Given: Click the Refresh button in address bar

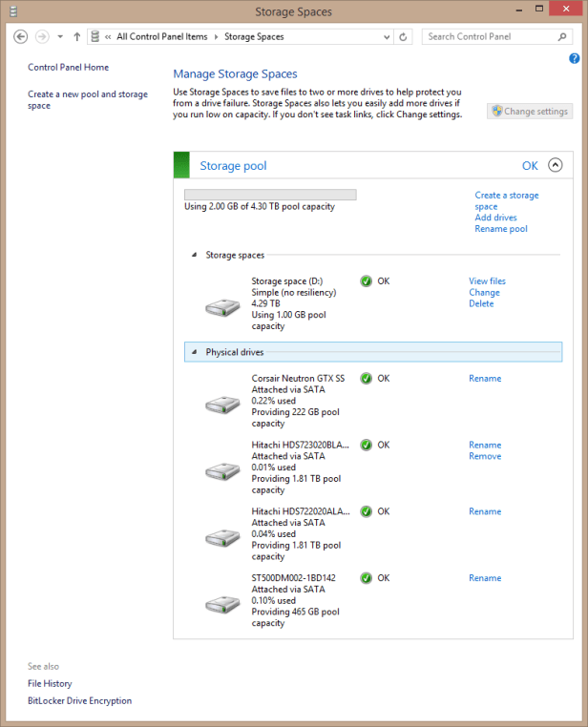Looking at the screenshot, I should [404, 37].
